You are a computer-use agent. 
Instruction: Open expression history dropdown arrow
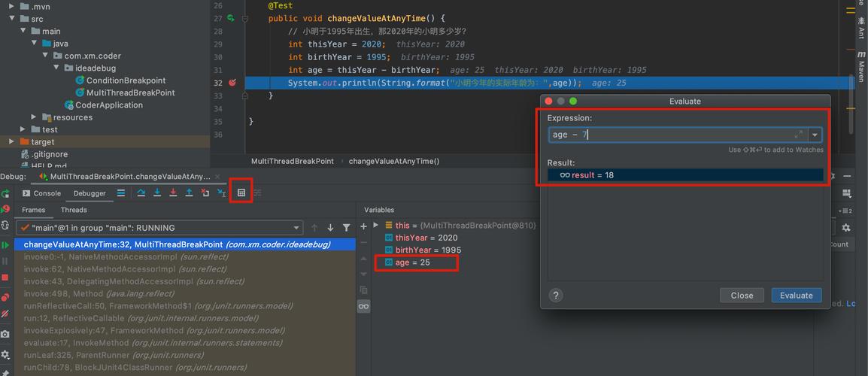coord(815,135)
